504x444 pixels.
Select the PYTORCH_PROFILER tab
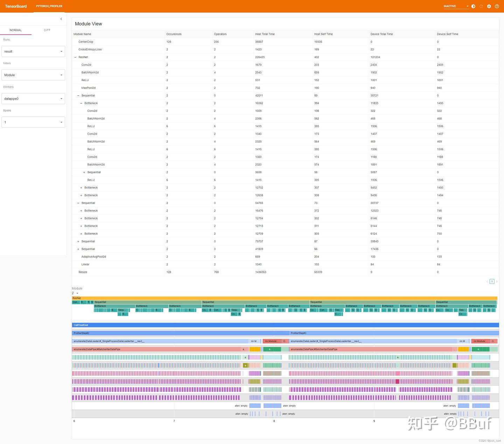pos(49,6)
